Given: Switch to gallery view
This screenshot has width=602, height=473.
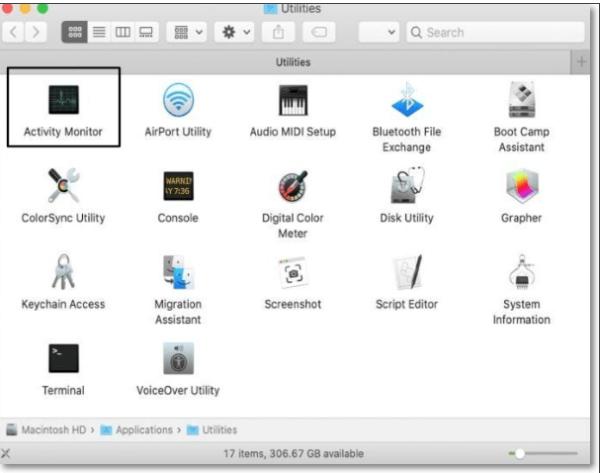Looking at the screenshot, I should pyautogui.click(x=146, y=32).
